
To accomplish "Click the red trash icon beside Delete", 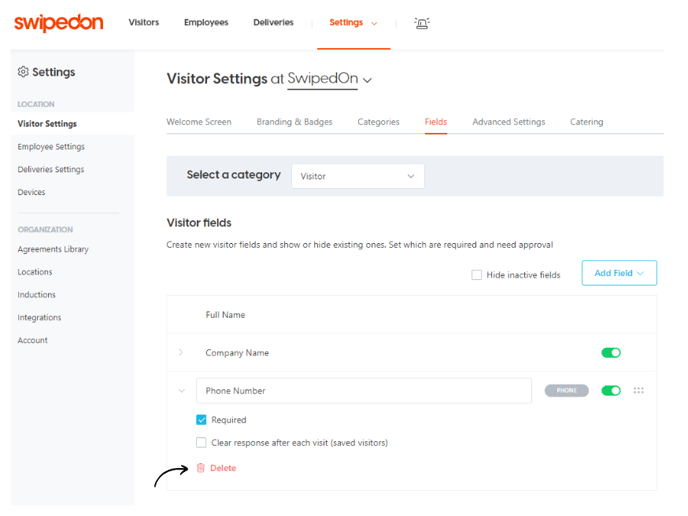I will (201, 468).
